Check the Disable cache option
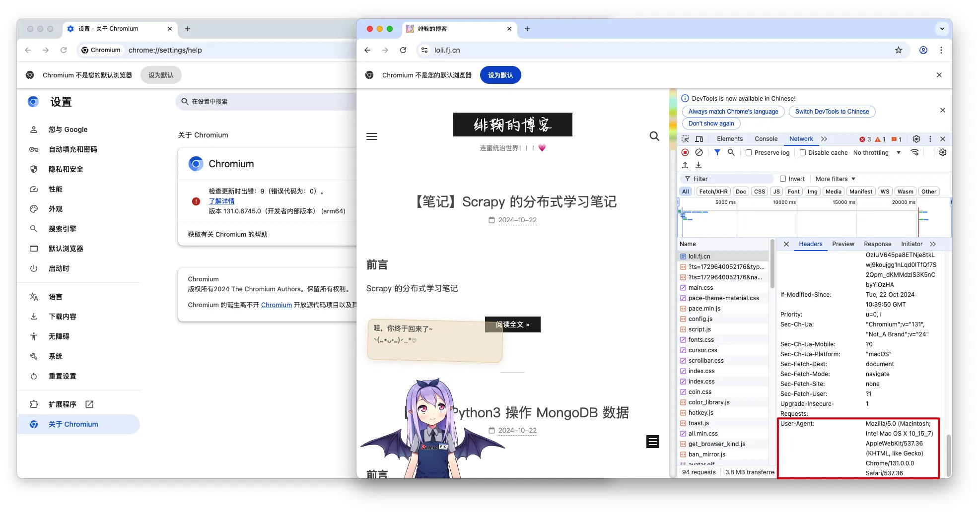The image size is (980, 515). click(802, 152)
